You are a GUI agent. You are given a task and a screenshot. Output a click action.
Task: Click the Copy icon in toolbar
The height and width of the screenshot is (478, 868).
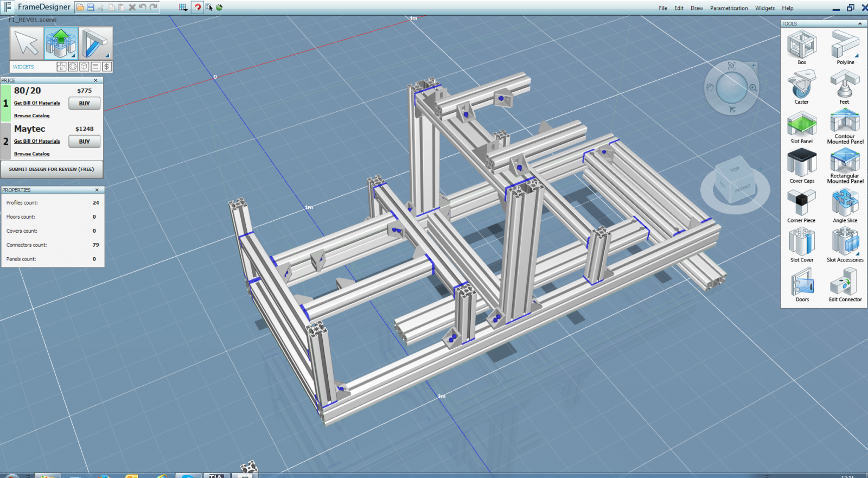[111, 8]
